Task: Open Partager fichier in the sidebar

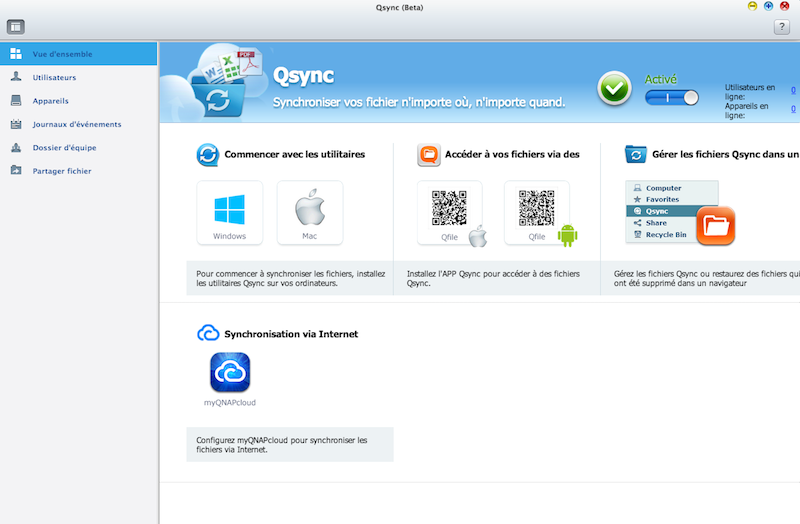Action: coord(79,171)
